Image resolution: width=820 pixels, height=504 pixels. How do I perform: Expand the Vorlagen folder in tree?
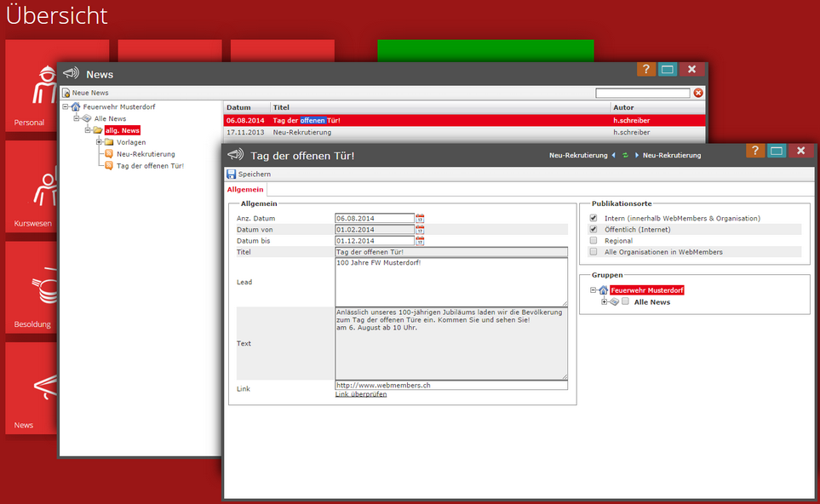(x=99, y=142)
